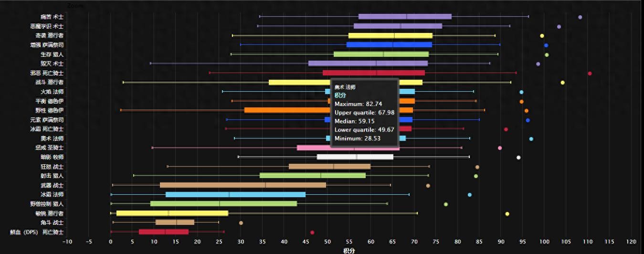644x254 pixels.
Task: Click the 奥术 法师 tooltip box
Action: click(364, 113)
